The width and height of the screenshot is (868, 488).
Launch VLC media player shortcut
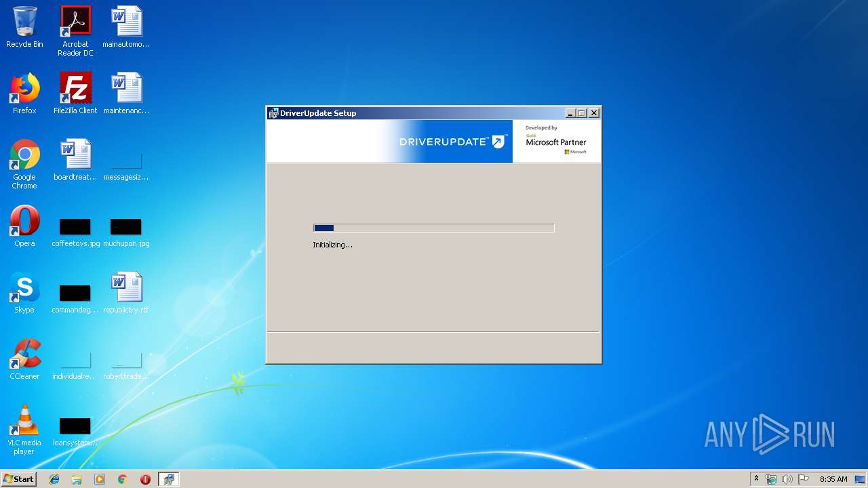click(x=24, y=430)
